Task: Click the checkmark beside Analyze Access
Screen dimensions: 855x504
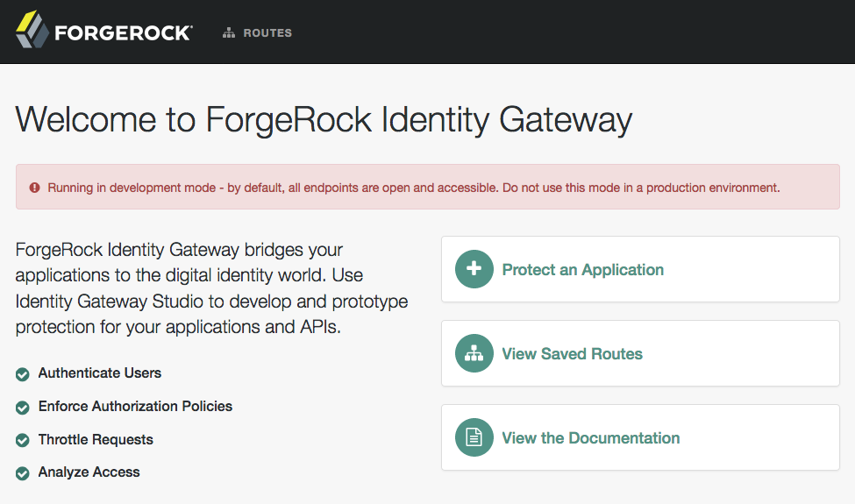Action: coord(22,473)
